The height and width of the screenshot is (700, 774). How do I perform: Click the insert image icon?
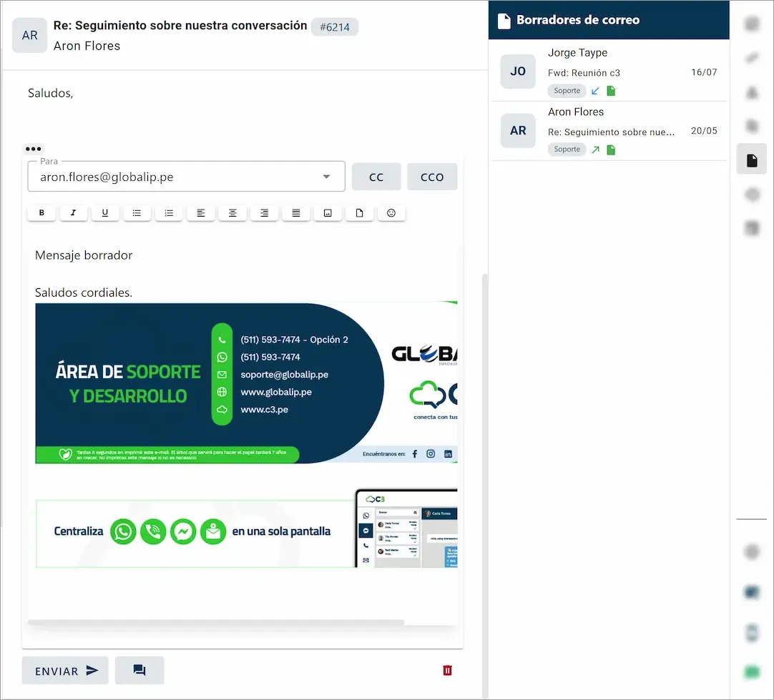[x=328, y=213]
